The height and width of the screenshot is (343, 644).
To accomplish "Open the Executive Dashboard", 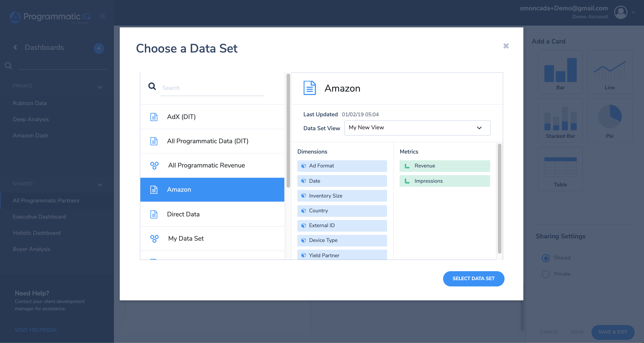I will [x=39, y=217].
